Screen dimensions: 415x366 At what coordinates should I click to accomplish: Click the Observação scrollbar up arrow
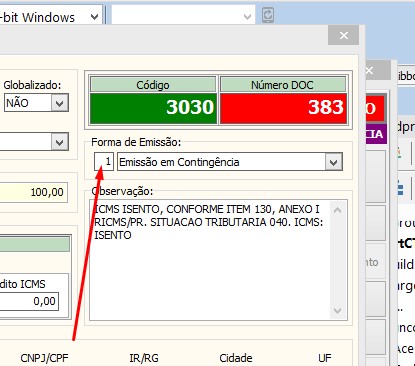coord(337,210)
